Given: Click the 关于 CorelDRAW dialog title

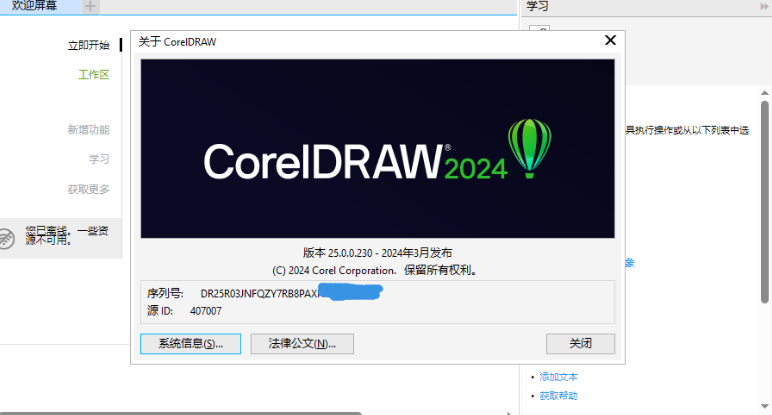Looking at the screenshot, I should [x=177, y=42].
